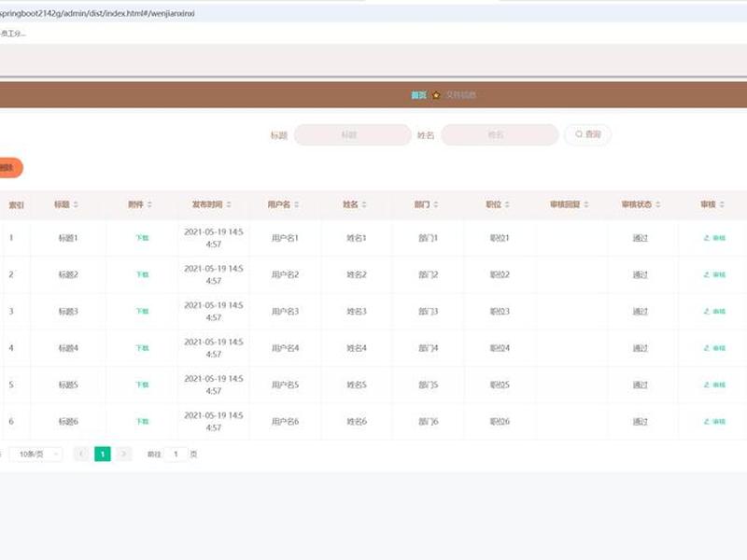Download the attachment of 标题3 row
The width and height of the screenshot is (747, 560).
click(143, 311)
